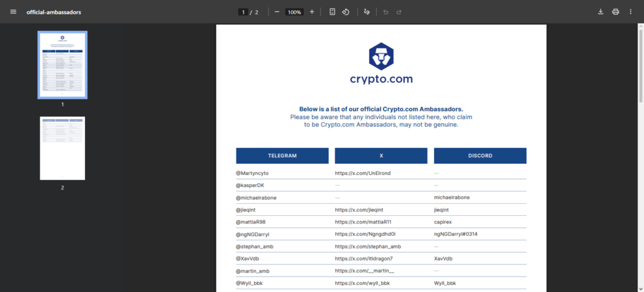Viewport: 644px width, 292px height.
Task: Click the TELEGRAM column header
Action: [282, 156]
